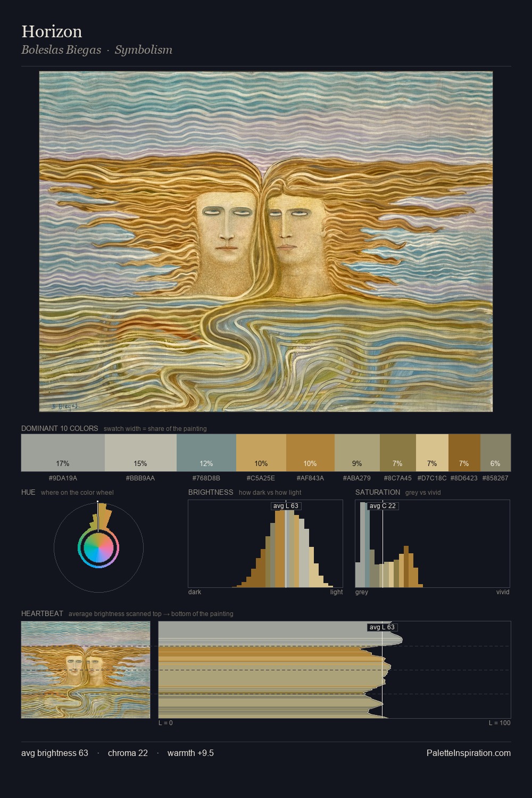Click the 'DOMINANT 10 COLORS' heading
Screen dimensions: 532x798
pos(60,428)
